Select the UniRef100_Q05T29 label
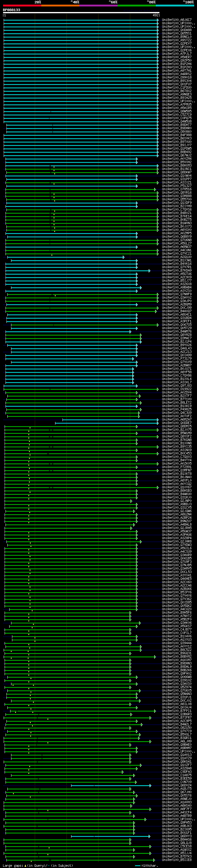The width and height of the screenshot is (197, 868). (x=177, y=328)
